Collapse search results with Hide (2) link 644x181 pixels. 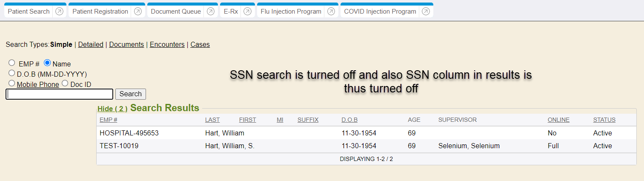[112, 109]
